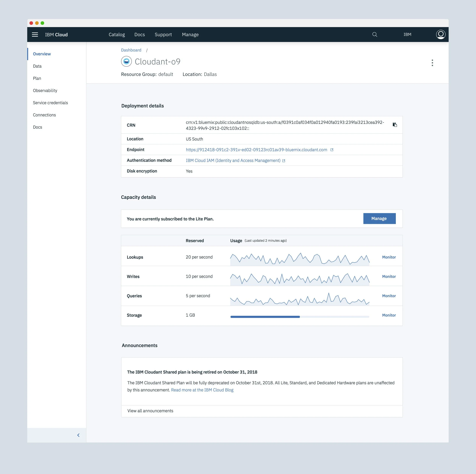
Task: Copy the CRN with clipboard icon
Action: pos(395,125)
